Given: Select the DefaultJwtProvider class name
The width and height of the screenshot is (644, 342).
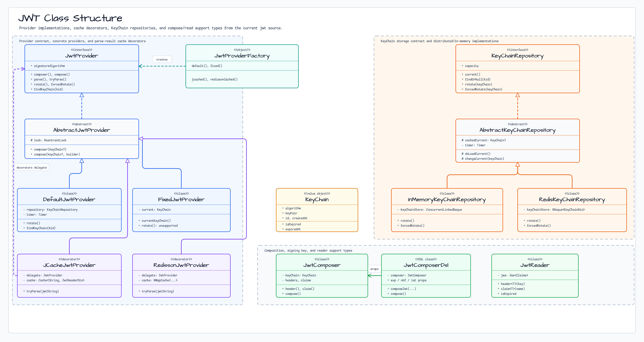Looking at the screenshot, I should (x=69, y=199).
